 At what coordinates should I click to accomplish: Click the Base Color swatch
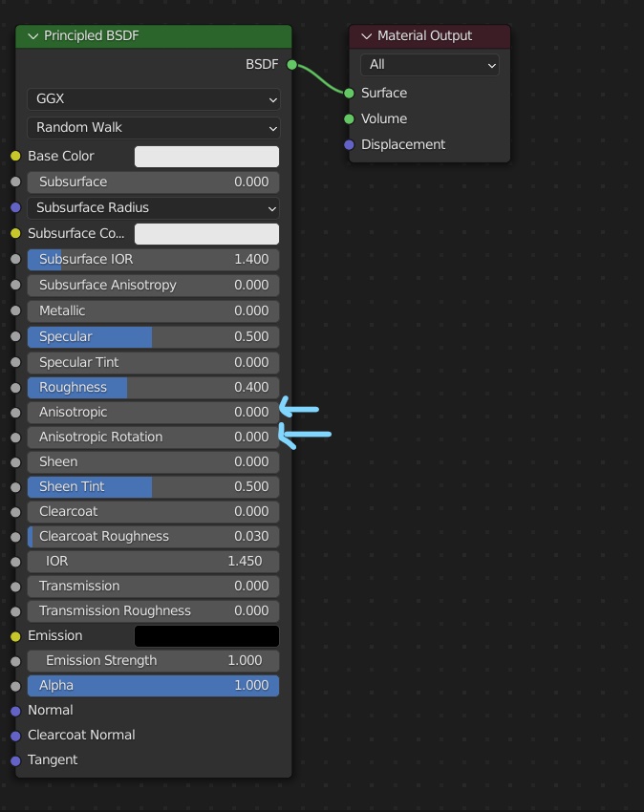point(206,157)
